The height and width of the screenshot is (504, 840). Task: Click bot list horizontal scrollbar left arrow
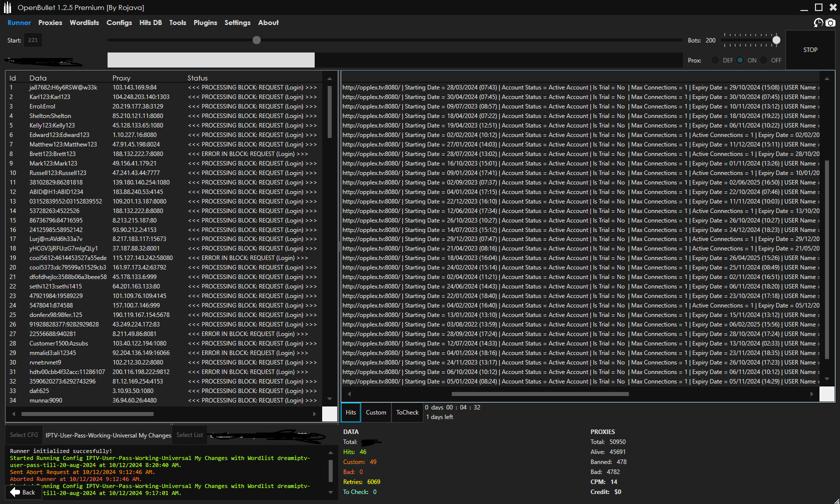click(14, 414)
